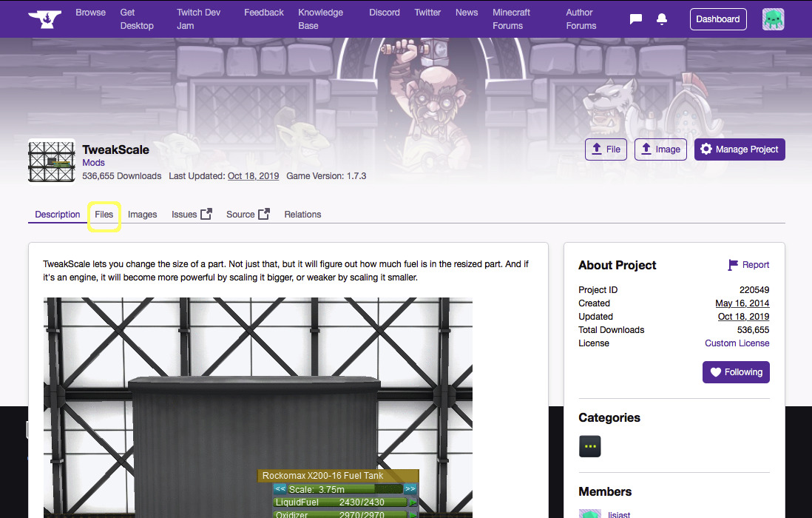Viewport: 812px width, 518px height.
Task: Open the Images tab
Action: 143,214
